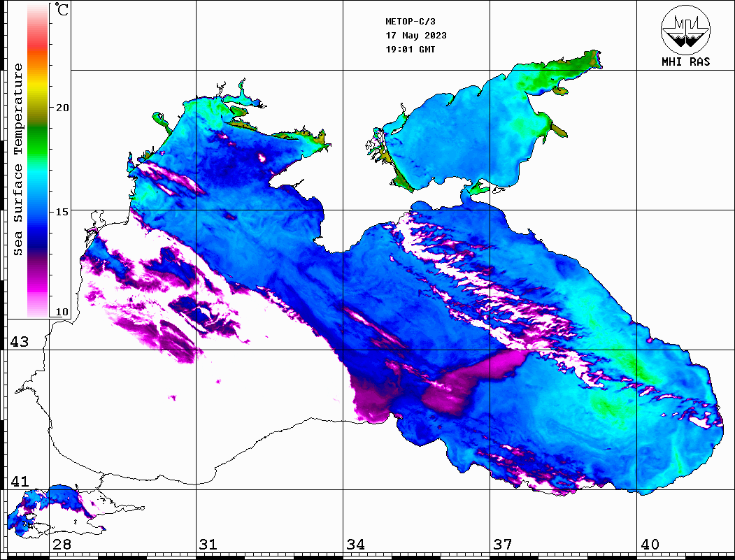The image size is (735, 560).
Task: Click the '10' tick on temperature scale
Action: [62, 312]
